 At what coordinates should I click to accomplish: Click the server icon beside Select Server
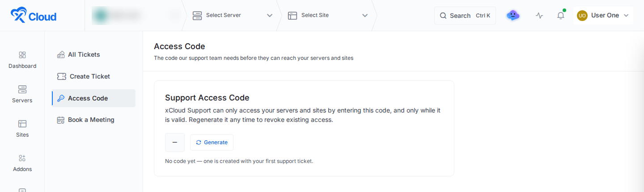(197, 16)
